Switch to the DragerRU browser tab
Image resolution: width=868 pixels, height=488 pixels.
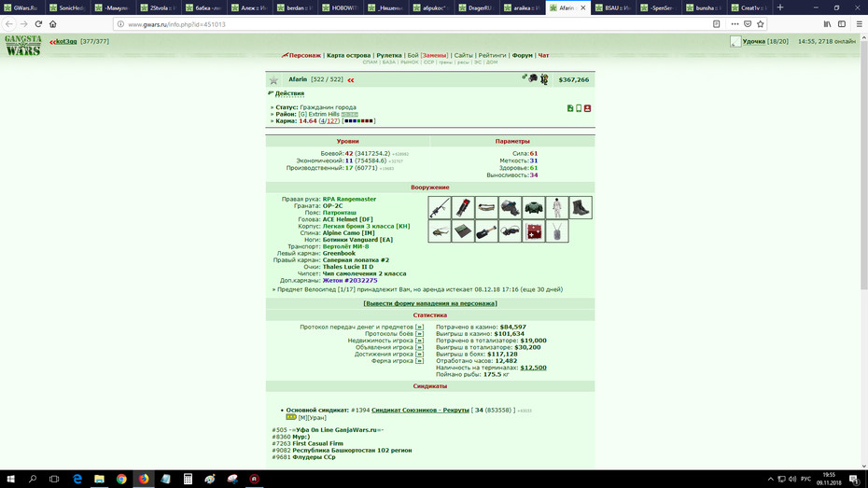477,7
